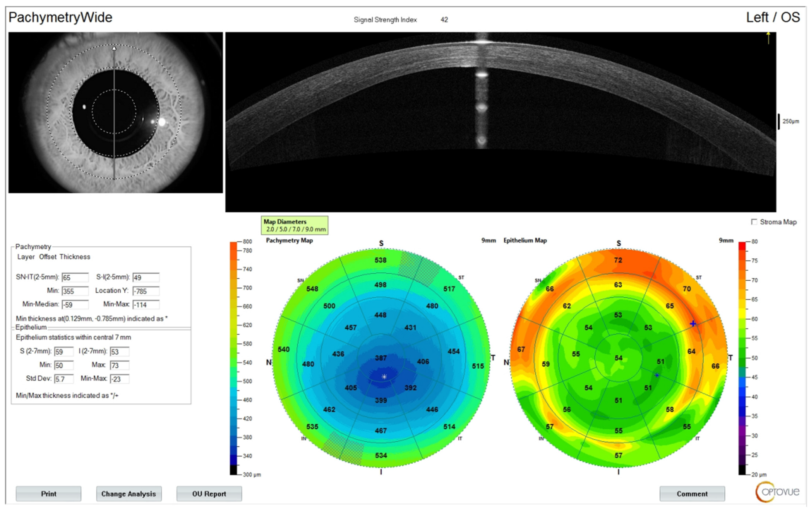Click the white minimum thickness asterisk marker
This screenshot has height=513, width=812.
click(384, 376)
